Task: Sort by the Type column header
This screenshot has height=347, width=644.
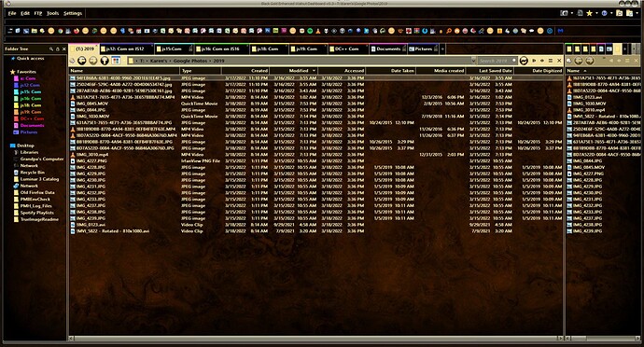Action: (x=201, y=71)
